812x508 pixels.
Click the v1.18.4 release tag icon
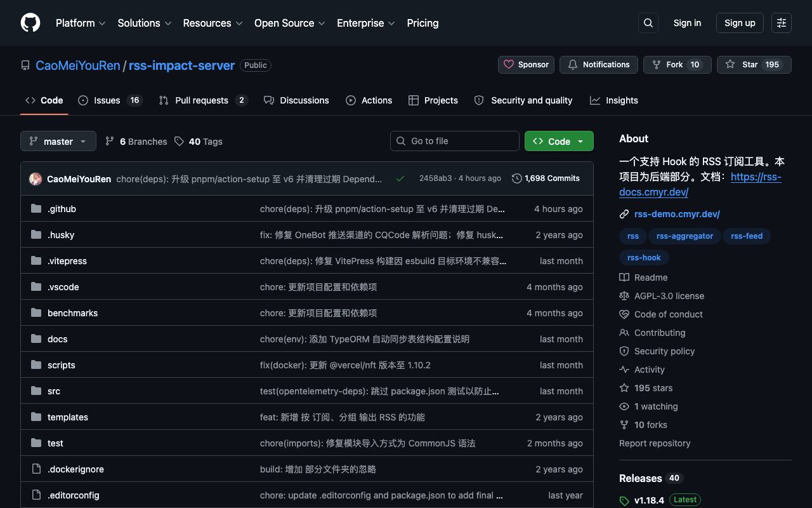click(x=624, y=500)
